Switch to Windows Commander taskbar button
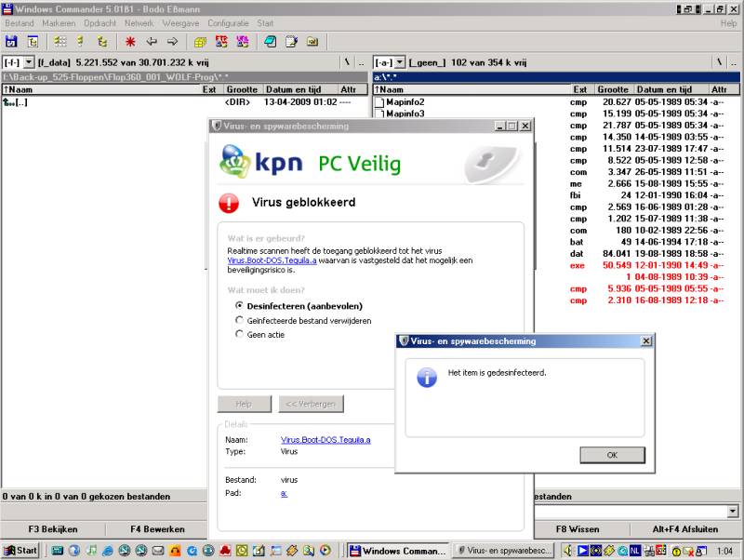744x560 pixels. click(398, 551)
